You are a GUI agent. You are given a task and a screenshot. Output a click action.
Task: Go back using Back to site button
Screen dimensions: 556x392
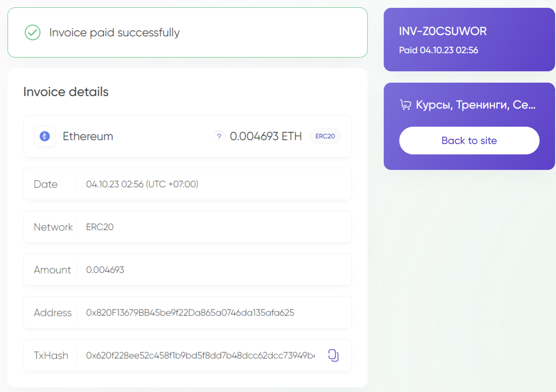(x=469, y=140)
